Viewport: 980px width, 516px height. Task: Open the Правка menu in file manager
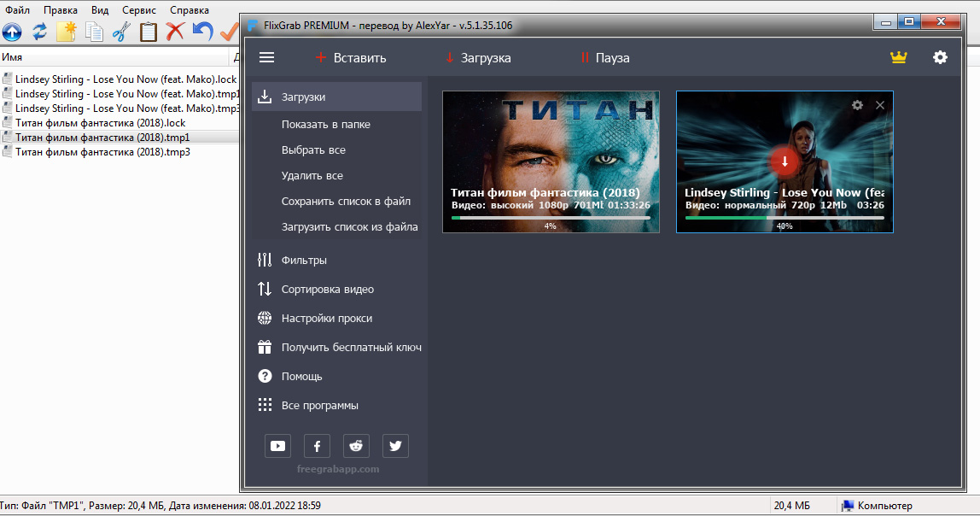(61, 10)
